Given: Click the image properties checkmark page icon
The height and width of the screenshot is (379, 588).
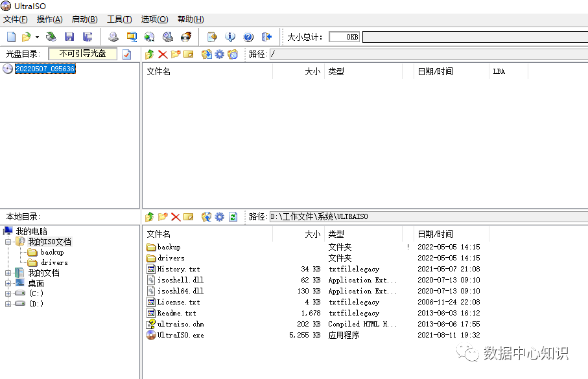Looking at the screenshot, I should coord(127,54).
